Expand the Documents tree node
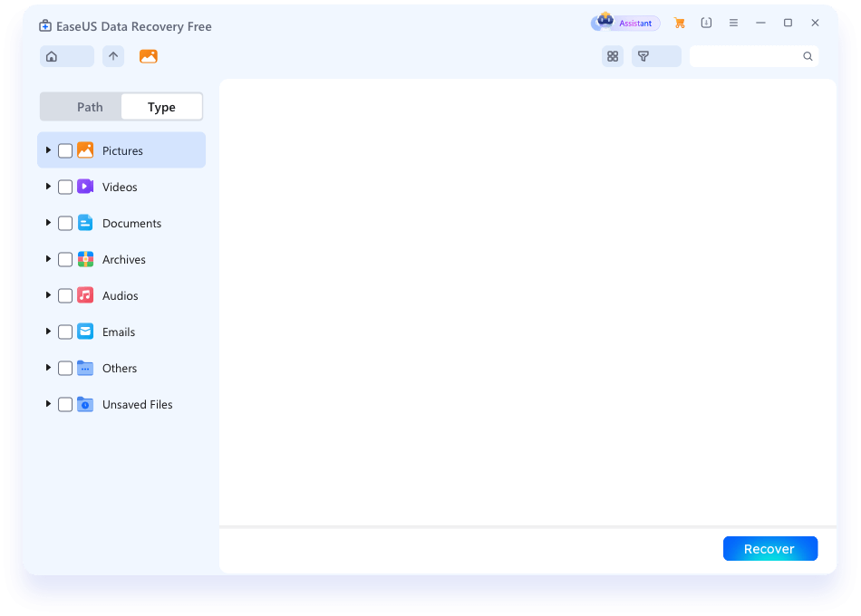 coord(48,222)
